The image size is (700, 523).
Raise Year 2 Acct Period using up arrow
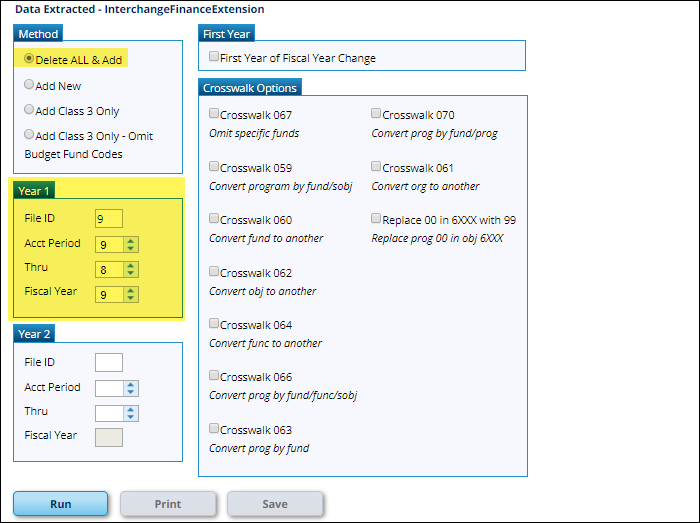[131, 384]
